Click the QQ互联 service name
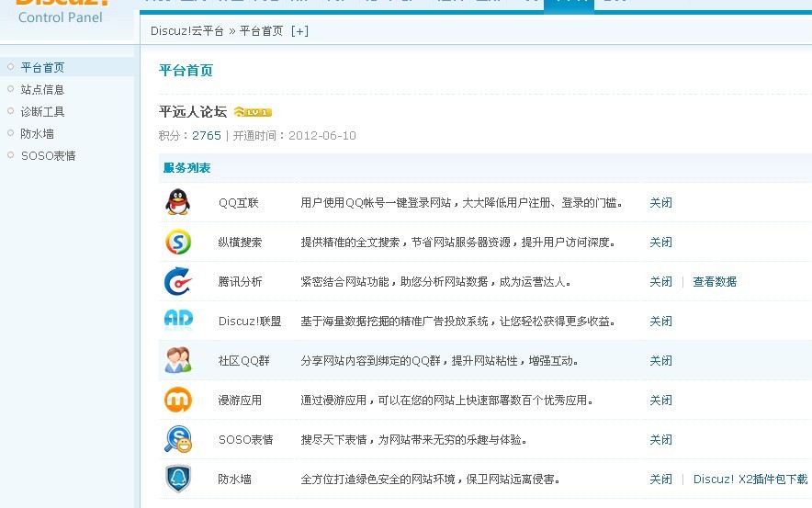The height and width of the screenshot is (508, 812). (238, 202)
